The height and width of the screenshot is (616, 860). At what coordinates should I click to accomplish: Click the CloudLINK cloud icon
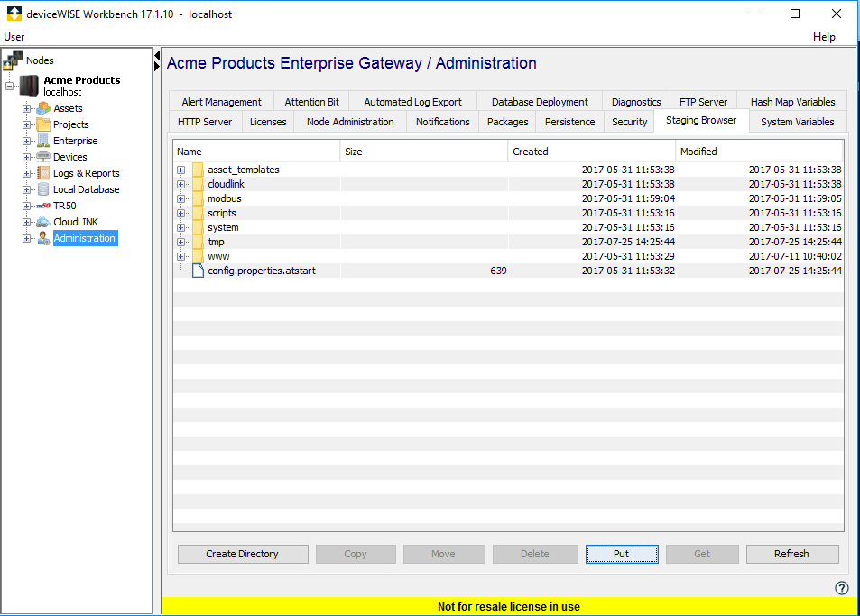43,222
